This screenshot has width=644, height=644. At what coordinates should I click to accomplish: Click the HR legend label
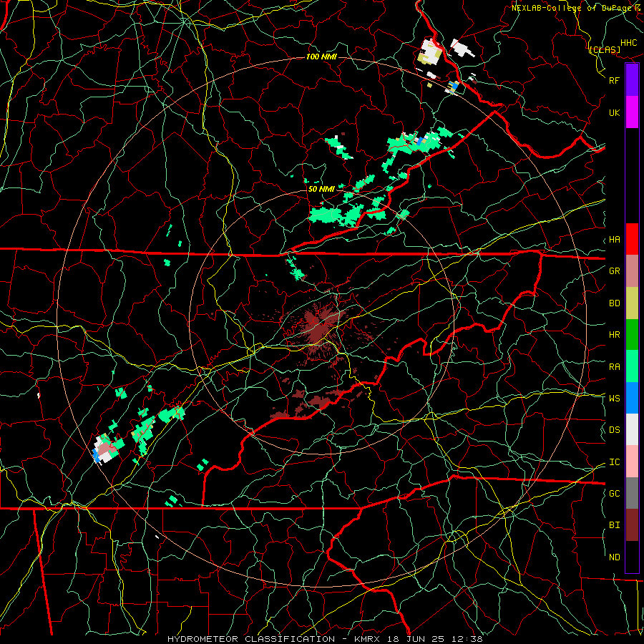[615, 335]
